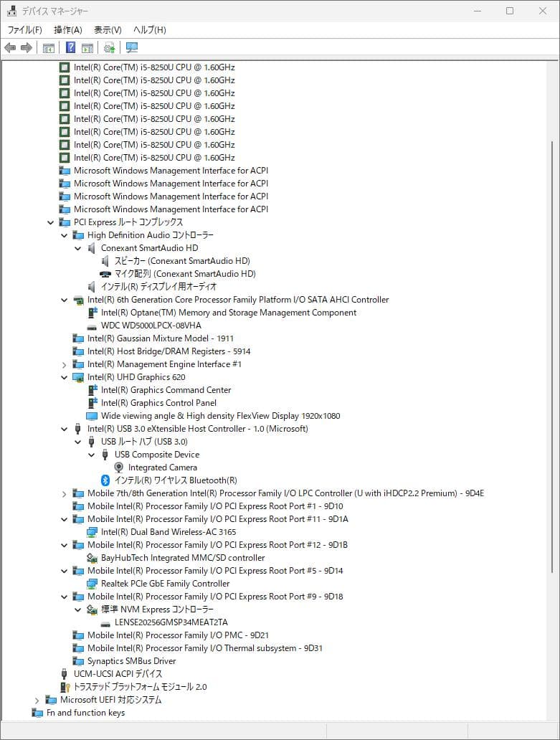This screenshot has width=560, height=740.
Task: Collapse the Conexant SmartAudio HD node
Action: click(78, 248)
